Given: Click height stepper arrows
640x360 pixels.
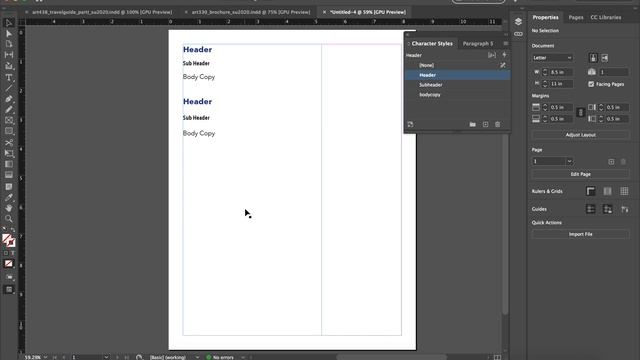Looking at the screenshot, I should pos(545,84).
